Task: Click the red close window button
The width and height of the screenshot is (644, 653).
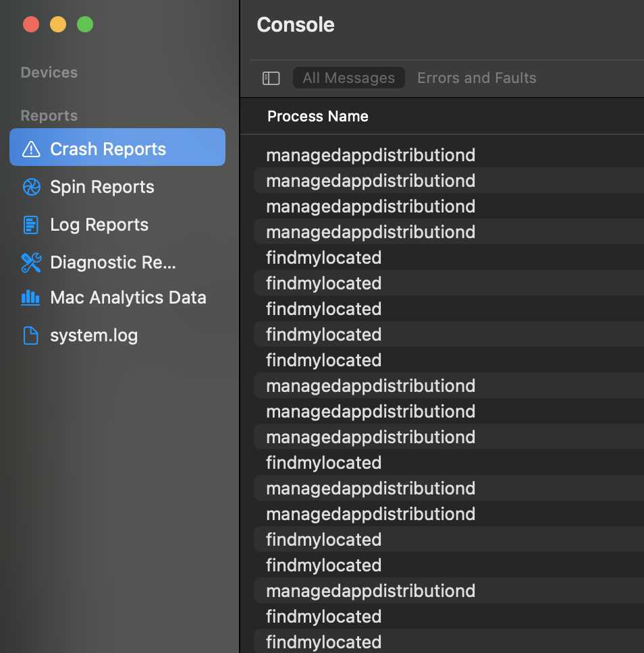Action: pyautogui.click(x=31, y=24)
